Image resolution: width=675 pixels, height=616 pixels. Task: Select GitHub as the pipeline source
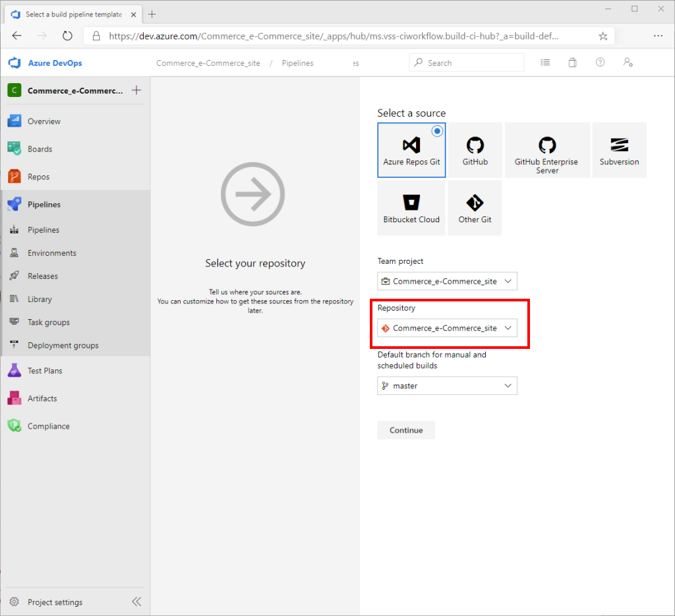(x=475, y=150)
